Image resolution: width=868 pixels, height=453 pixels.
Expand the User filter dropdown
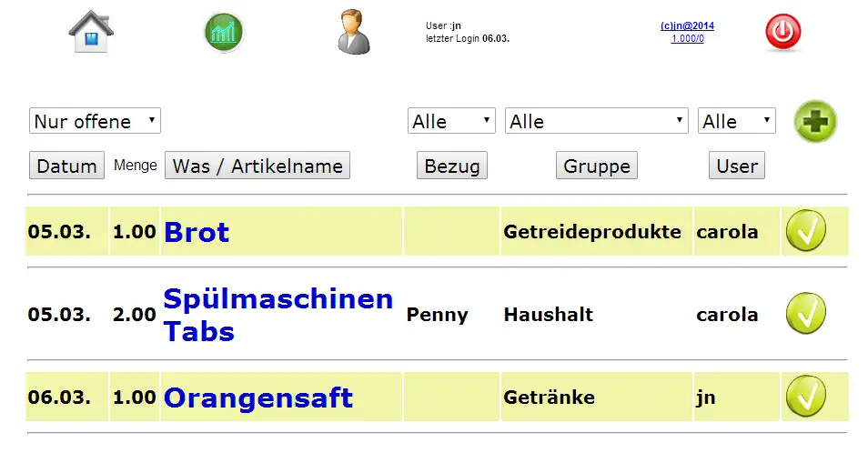[736, 121]
